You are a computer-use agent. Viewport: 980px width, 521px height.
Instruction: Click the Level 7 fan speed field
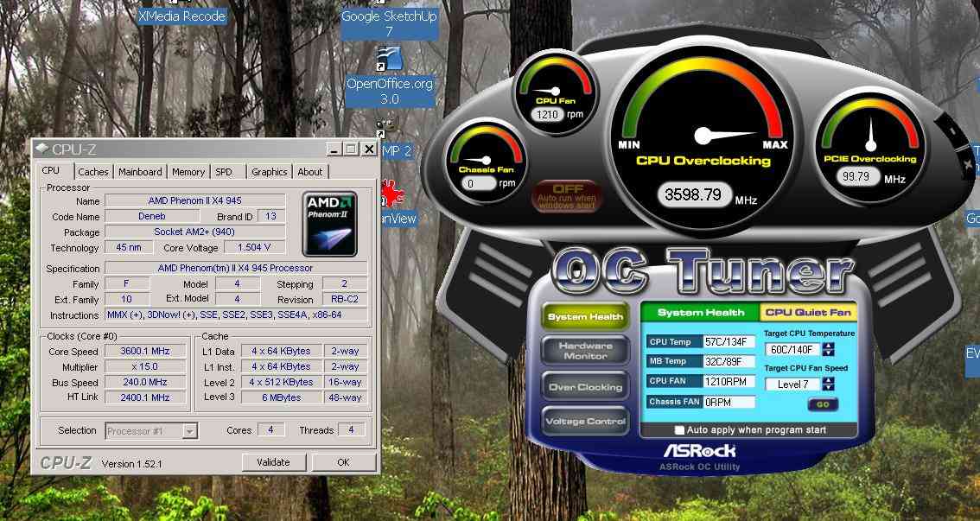pyautogui.click(x=792, y=384)
